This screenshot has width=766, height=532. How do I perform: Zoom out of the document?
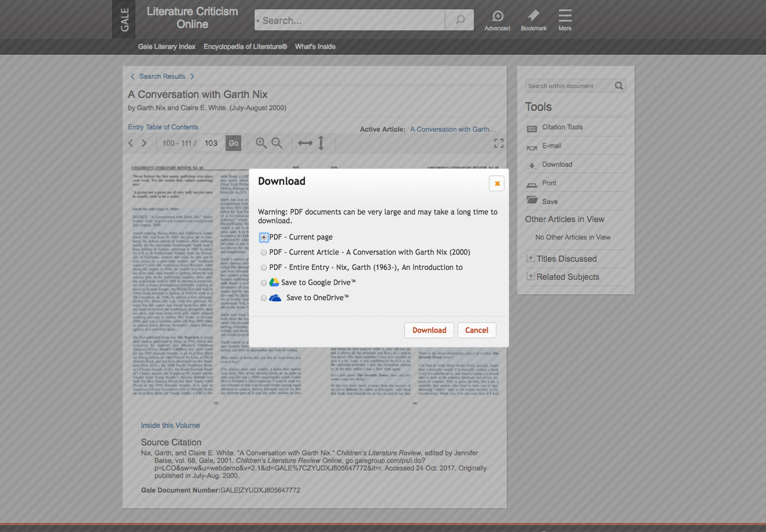point(277,143)
